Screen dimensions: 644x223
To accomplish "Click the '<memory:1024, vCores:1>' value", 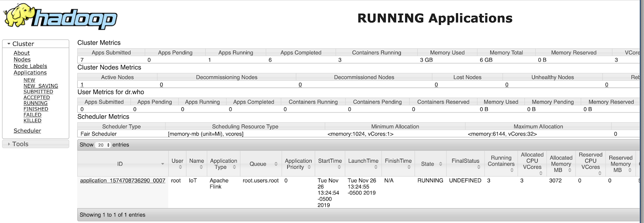I will coord(361,134).
